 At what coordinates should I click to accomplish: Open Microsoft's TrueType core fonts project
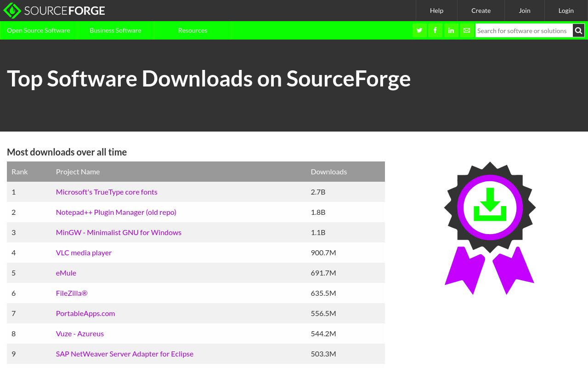(107, 192)
